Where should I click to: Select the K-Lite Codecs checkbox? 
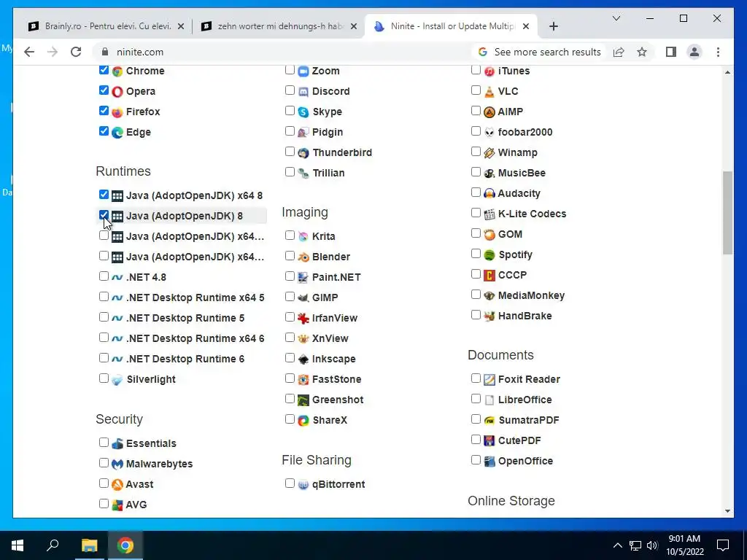pyautogui.click(x=476, y=213)
